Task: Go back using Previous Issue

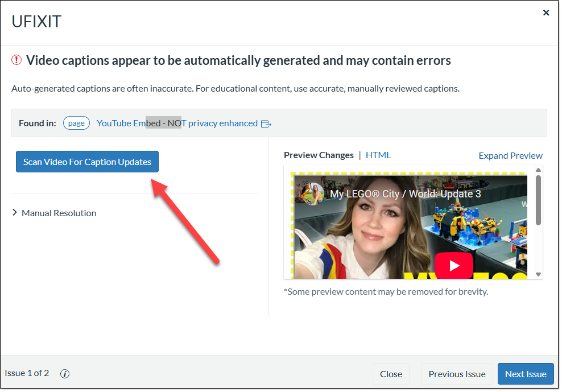Action: (457, 374)
